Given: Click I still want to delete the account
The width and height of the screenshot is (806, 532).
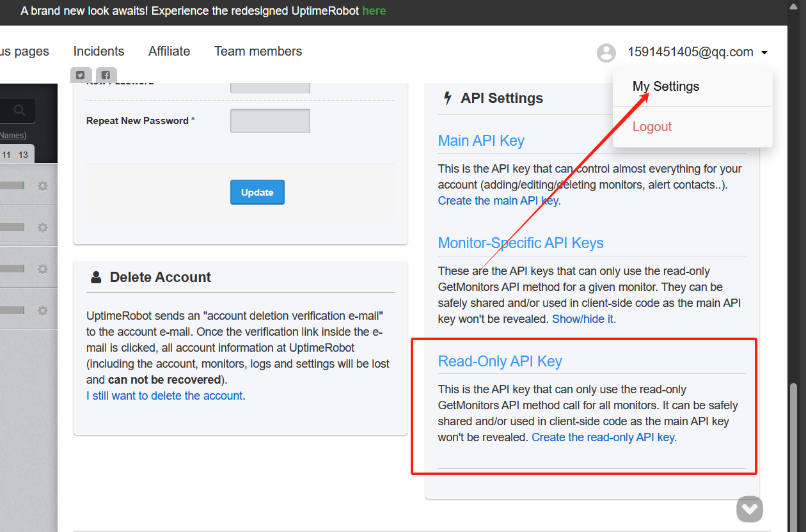Looking at the screenshot, I should tap(165, 396).
